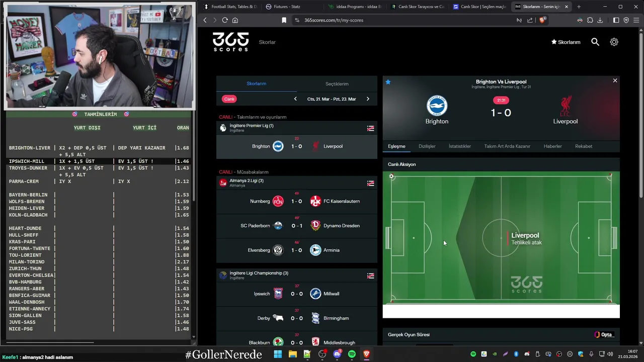Open OBS Studio from taskbar
Viewport: 644px width, 362px height.
click(323, 354)
